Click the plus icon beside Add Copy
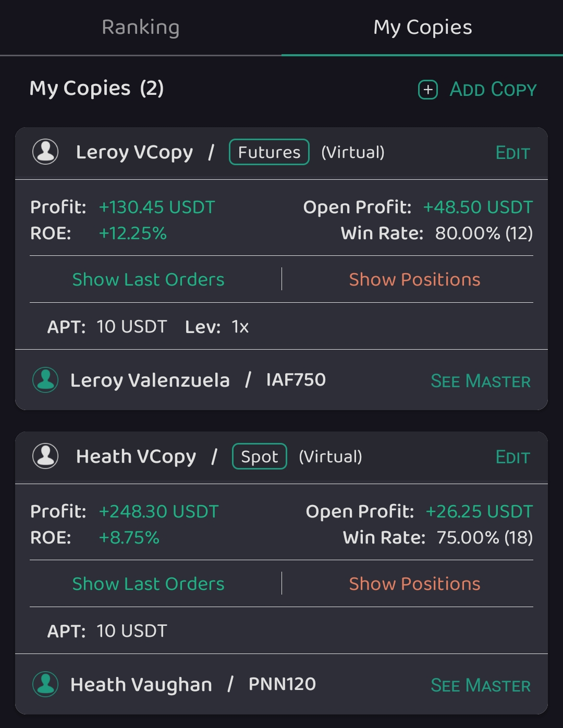Image resolution: width=563 pixels, height=728 pixels. coord(428,90)
